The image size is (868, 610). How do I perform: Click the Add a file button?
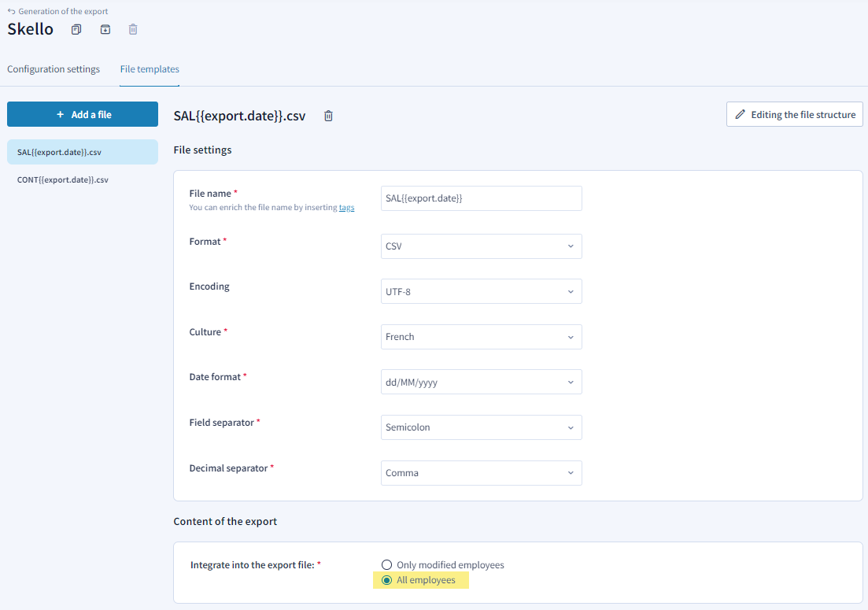click(83, 115)
